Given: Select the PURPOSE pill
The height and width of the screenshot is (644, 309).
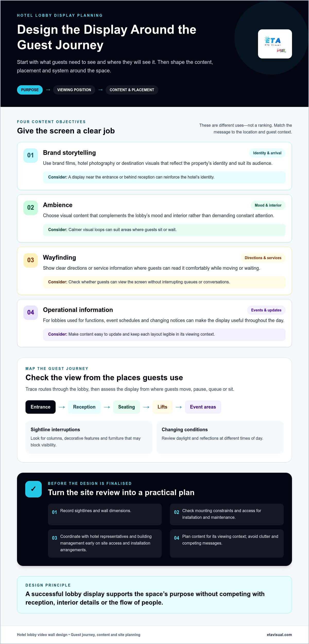Looking at the screenshot, I should pos(30,90).
